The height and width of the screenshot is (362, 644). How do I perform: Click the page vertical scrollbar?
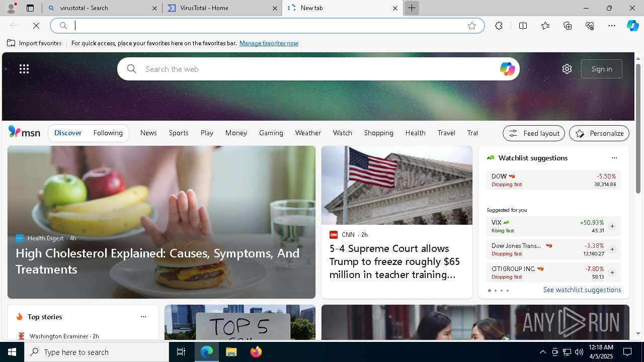[x=638, y=129]
